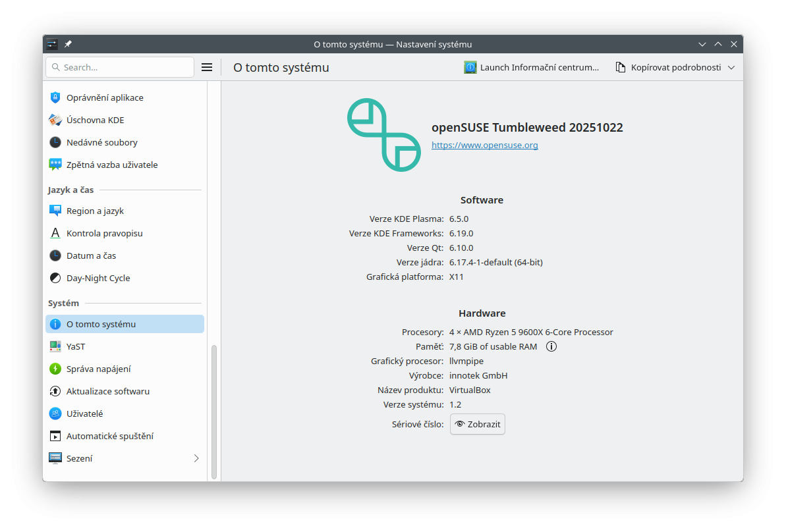
Task: Click the Aktualizace softwaru icon
Action: coord(55,391)
